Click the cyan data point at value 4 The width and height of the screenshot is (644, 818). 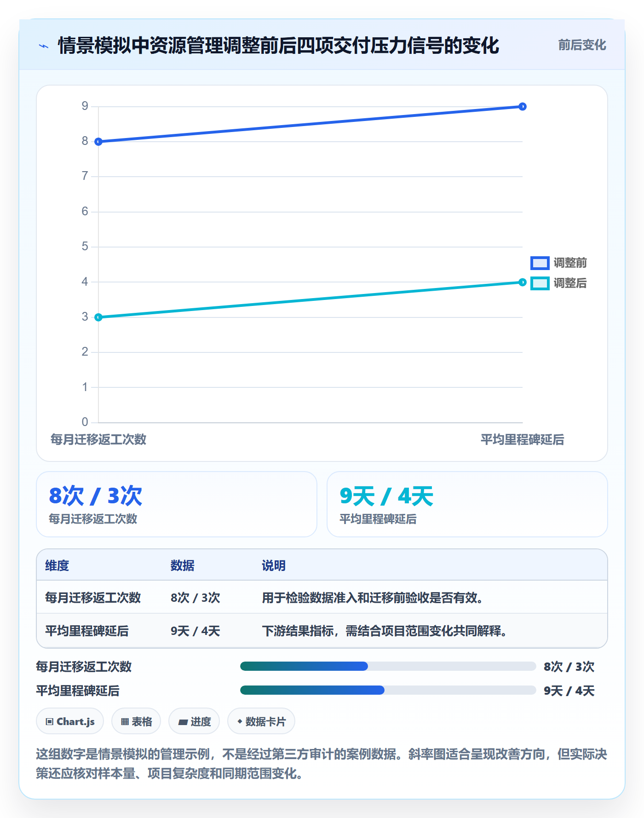(523, 282)
